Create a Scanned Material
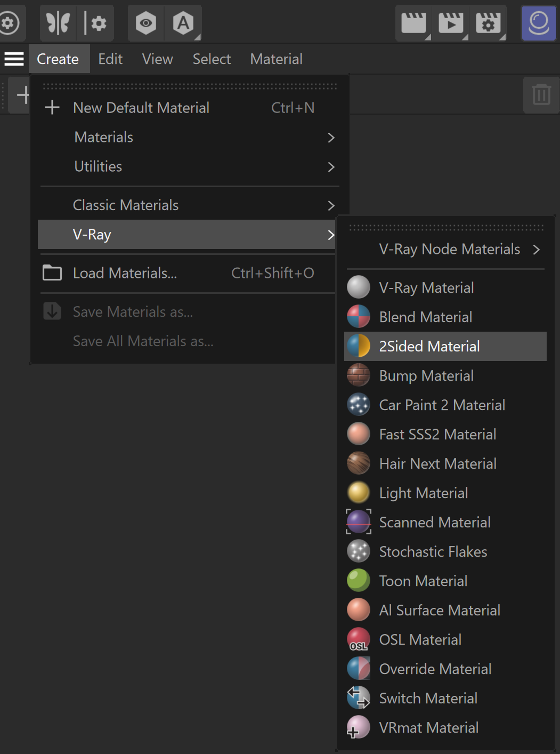Image resolution: width=560 pixels, height=754 pixels. pos(445,523)
